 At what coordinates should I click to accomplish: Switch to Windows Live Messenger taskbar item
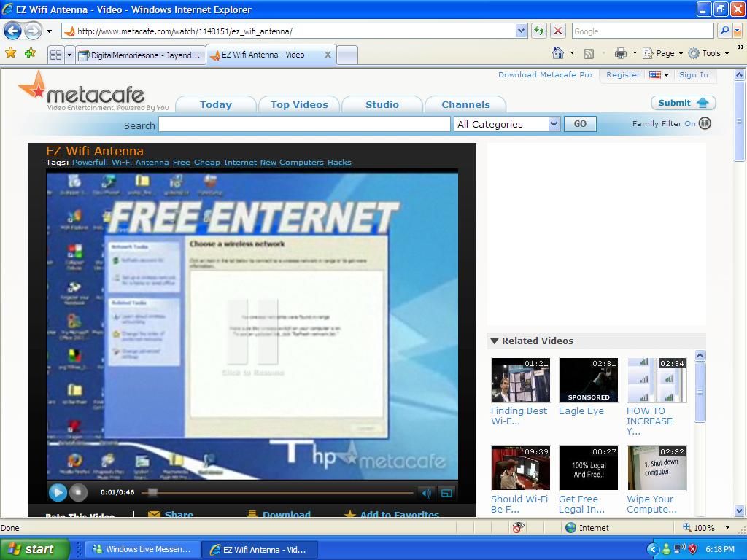pyautogui.click(x=142, y=549)
